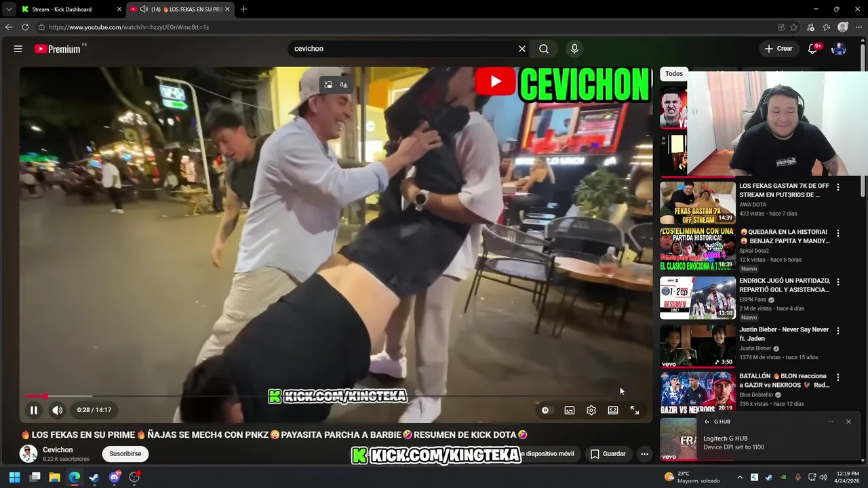Screen dimensions: 868x488
Task: Show hidden system tray icons chevron
Action: [740, 477]
